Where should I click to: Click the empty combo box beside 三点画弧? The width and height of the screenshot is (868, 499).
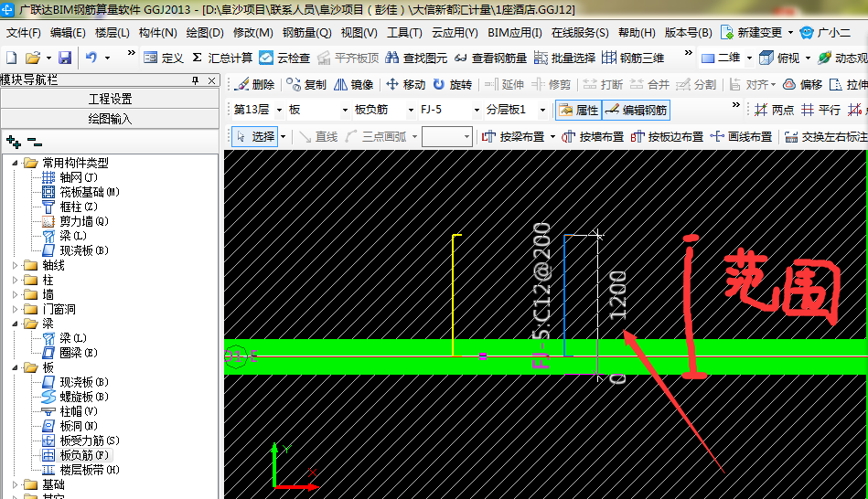pyautogui.click(x=446, y=137)
